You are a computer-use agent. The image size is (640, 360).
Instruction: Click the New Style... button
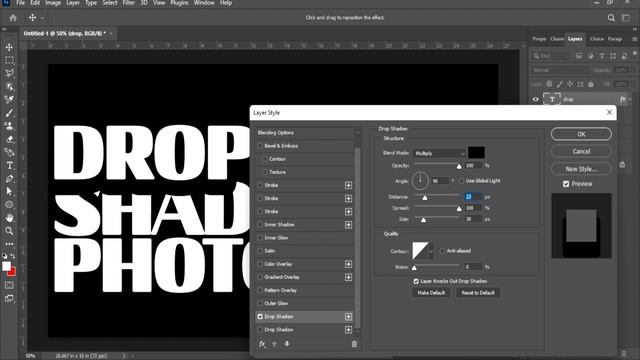[581, 169]
